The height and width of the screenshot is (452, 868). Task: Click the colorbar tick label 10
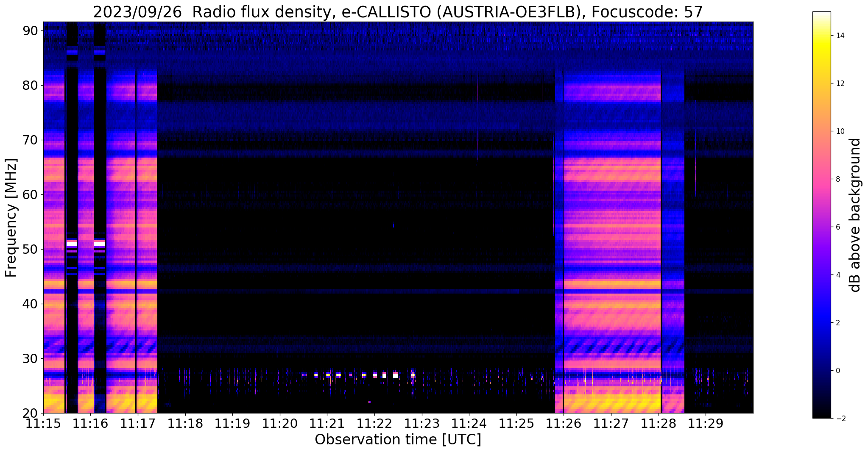click(840, 131)
